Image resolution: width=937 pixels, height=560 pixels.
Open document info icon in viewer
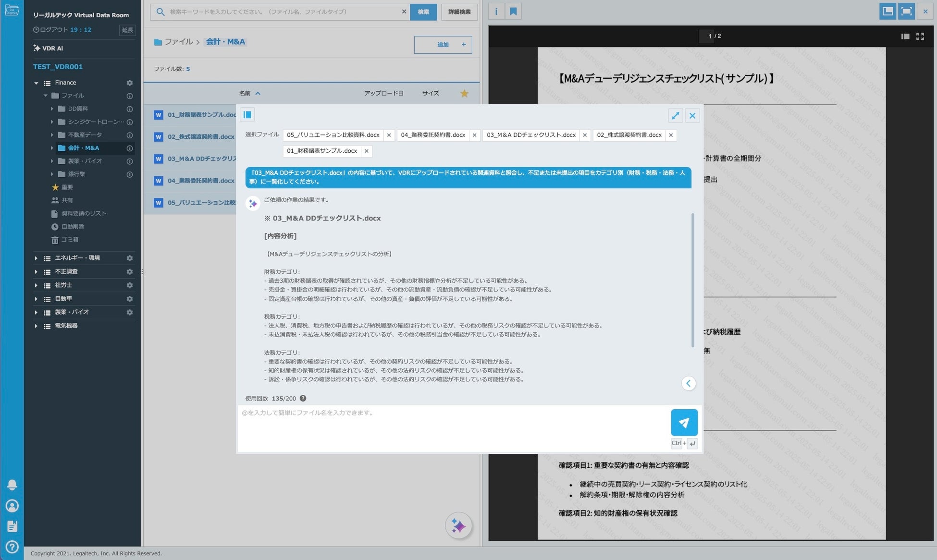click(x=496, y=12)
